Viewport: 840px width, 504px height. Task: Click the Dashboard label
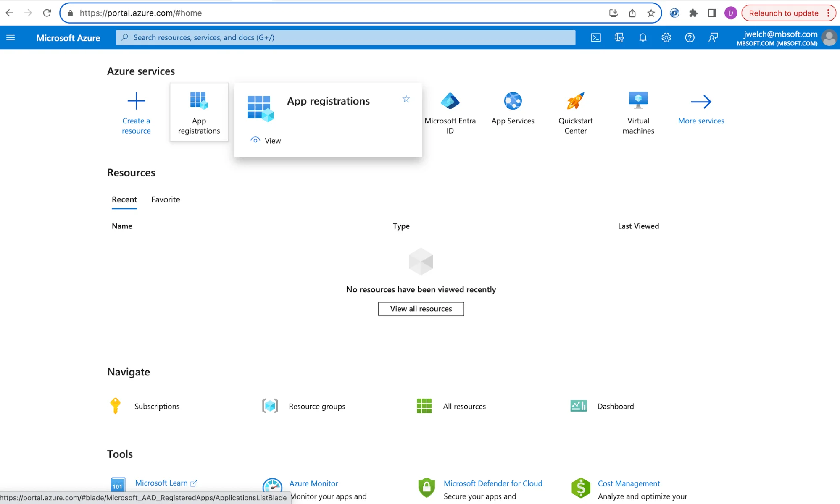pyautogui.click(x=616, y=406)
